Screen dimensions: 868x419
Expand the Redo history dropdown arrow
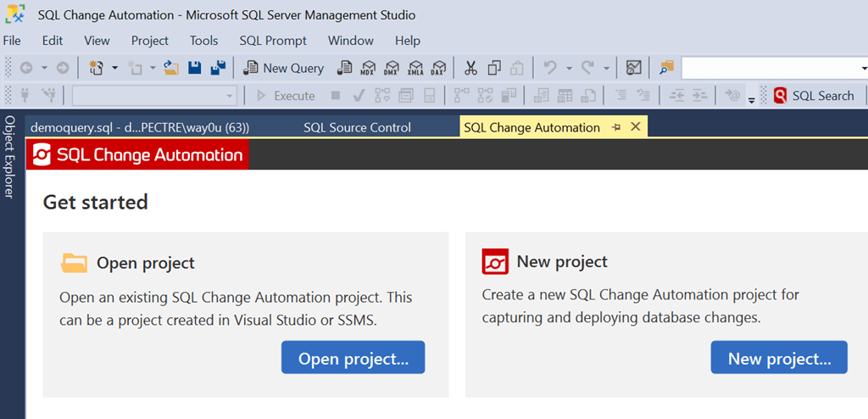(x=606, y=68)
